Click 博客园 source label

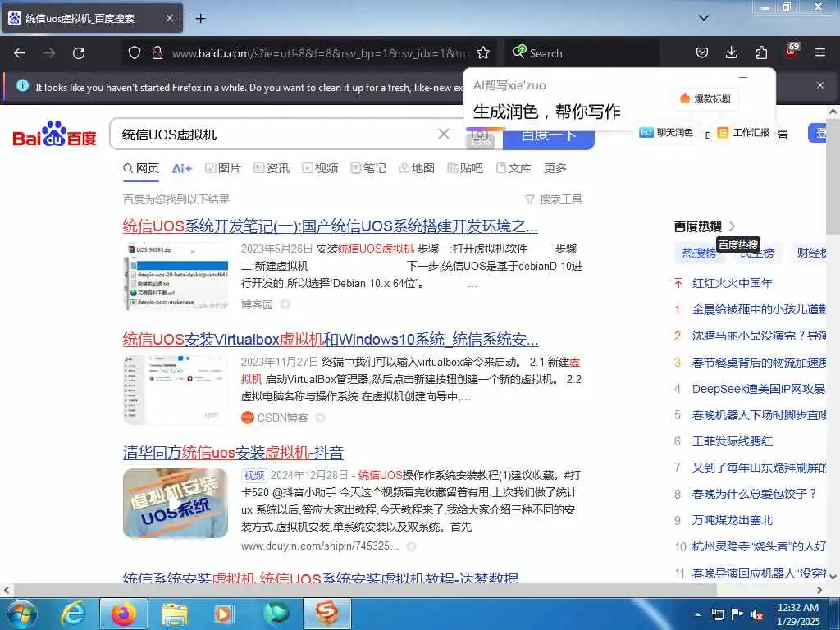pyautogui.click(x=257, y=304)
